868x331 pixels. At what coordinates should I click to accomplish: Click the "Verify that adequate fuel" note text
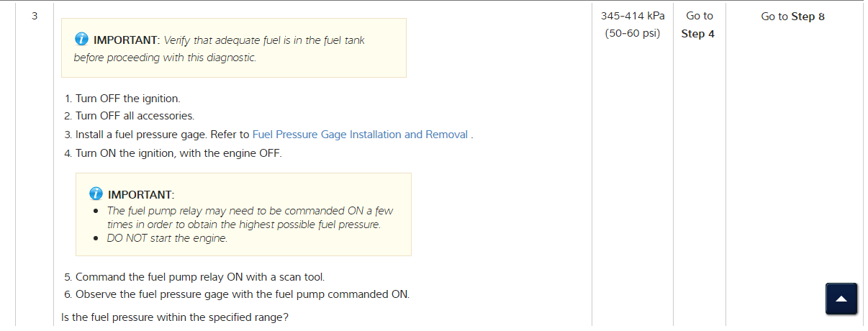(264, 40)
